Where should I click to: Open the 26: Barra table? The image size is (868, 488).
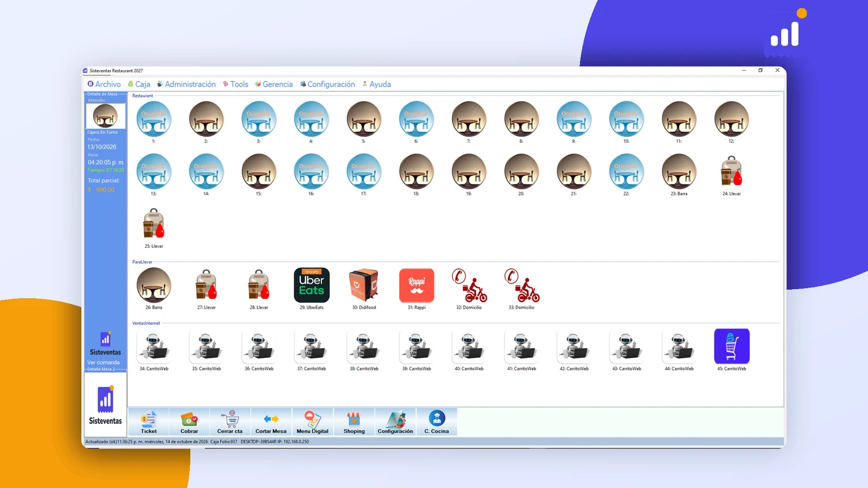tap(154, 285)
